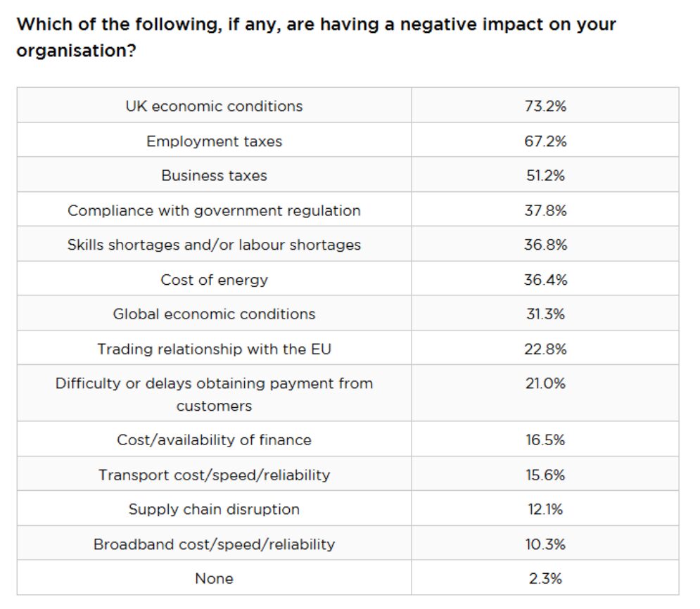Click the 51.2% percentage value

point(545,175)
